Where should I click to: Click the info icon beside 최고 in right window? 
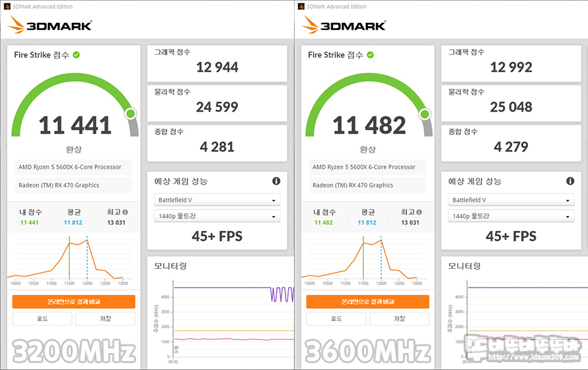(x=419, y=212)
